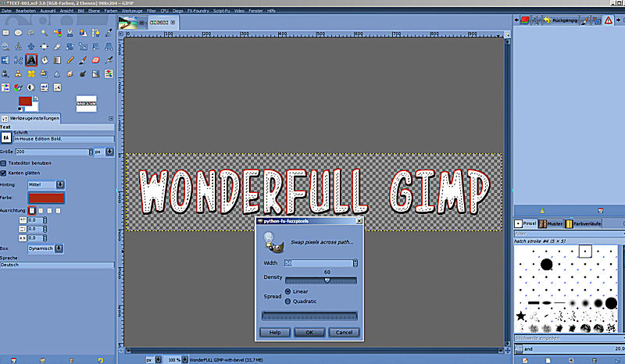The height and width of the screenshot is (364, 625).
Task: Adjust the Größe size spinner arrows
Action: click(91, 152)
